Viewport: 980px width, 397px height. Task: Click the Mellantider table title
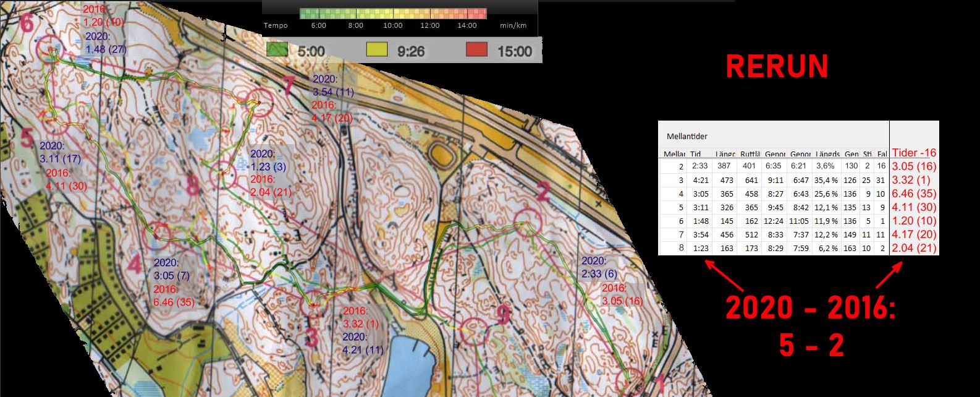coord(687,136)
